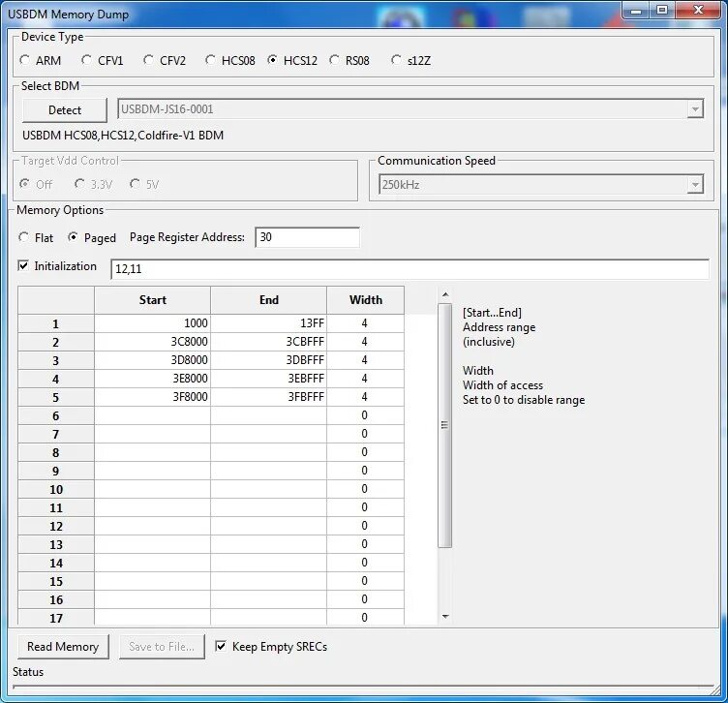
Task: Select End cell 3DBFFF
Action: [x=269, y=360]
